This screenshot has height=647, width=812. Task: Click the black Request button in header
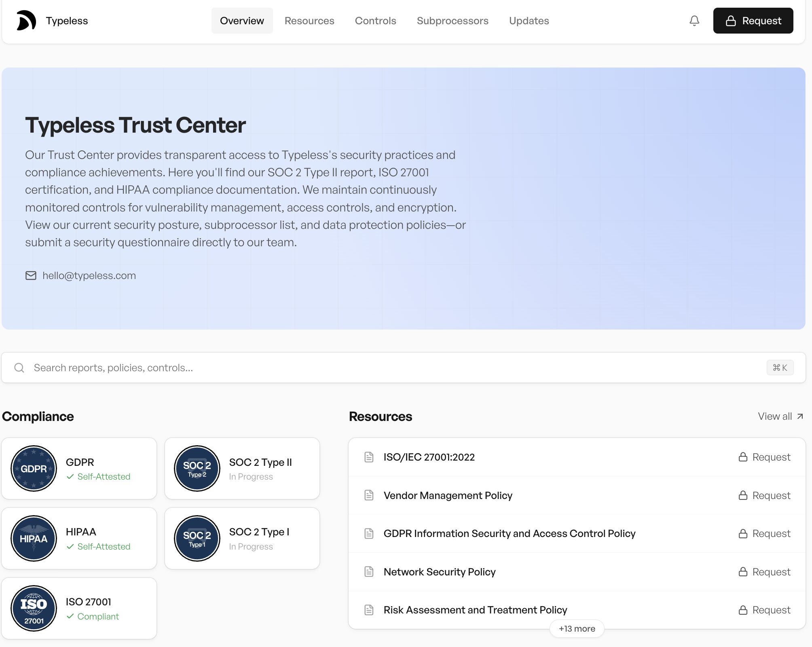coord(753,21)
